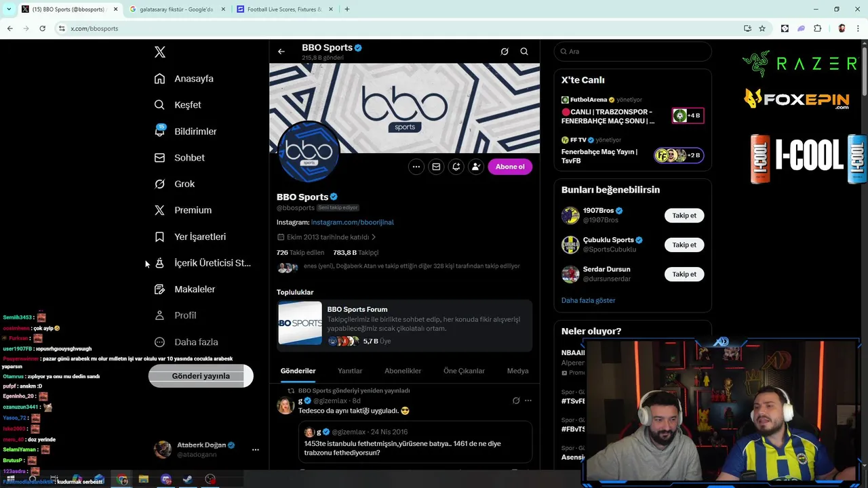
Task: Open Profil in the sidebar
Action: 175,316
